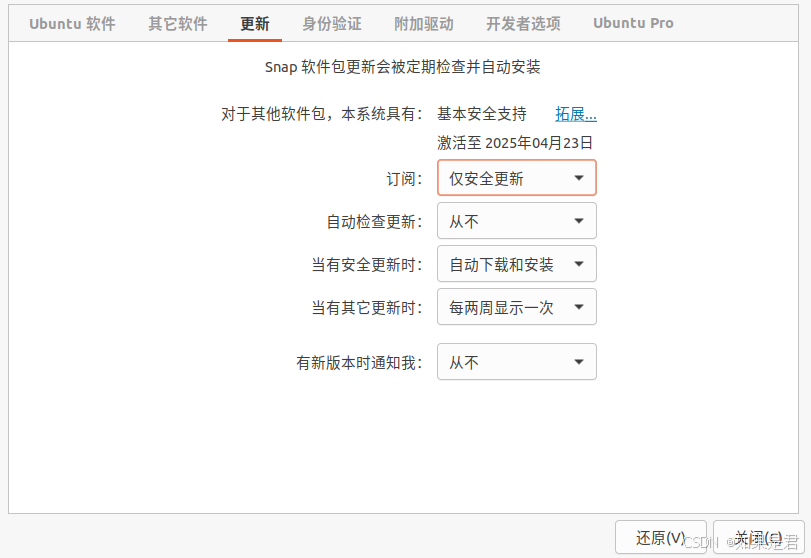Open the Ubuntu Pro tab
The image size is (811, 558).
tap(633, 24)
